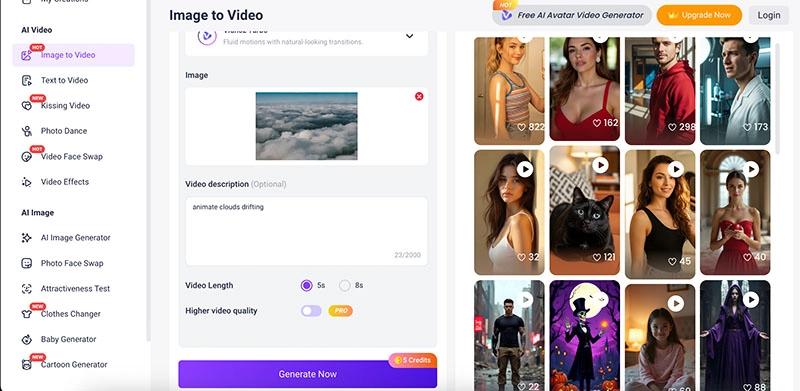
Task: Open the Halloween skeleton video thumbnail
Action: [x=585, y=336]
